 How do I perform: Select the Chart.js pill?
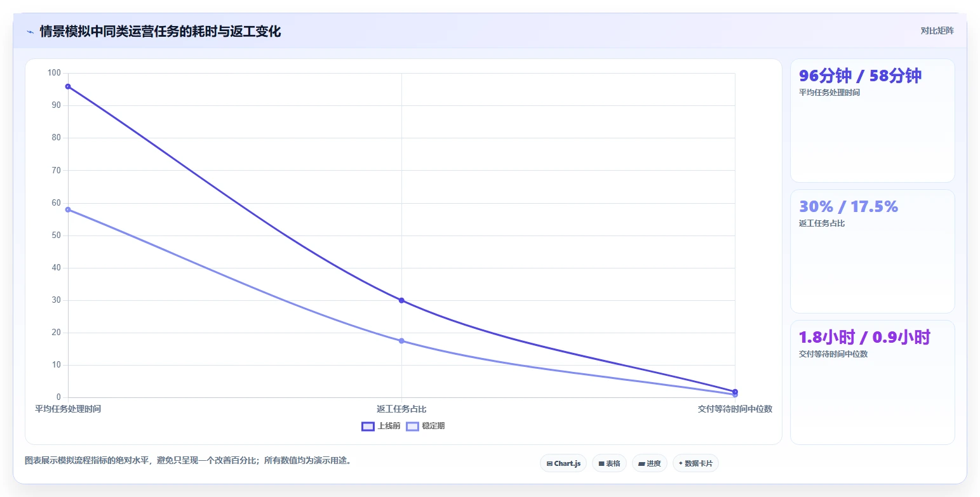point(563,463)
